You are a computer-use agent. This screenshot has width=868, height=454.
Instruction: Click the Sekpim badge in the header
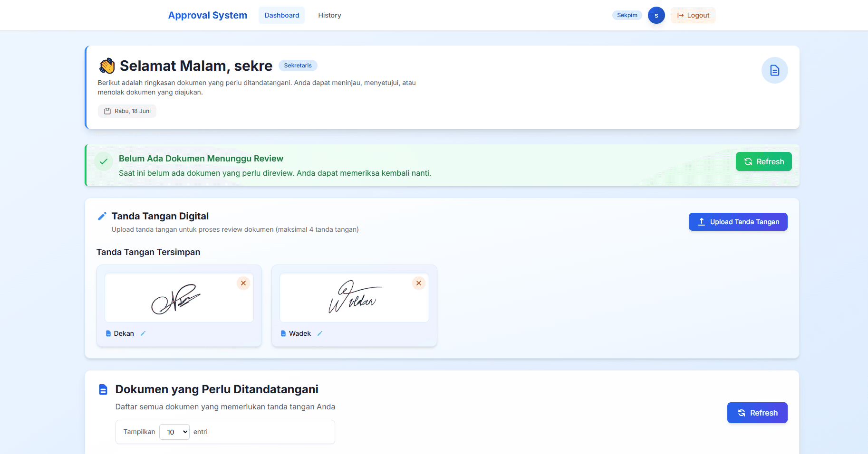[x=627, y=15]
